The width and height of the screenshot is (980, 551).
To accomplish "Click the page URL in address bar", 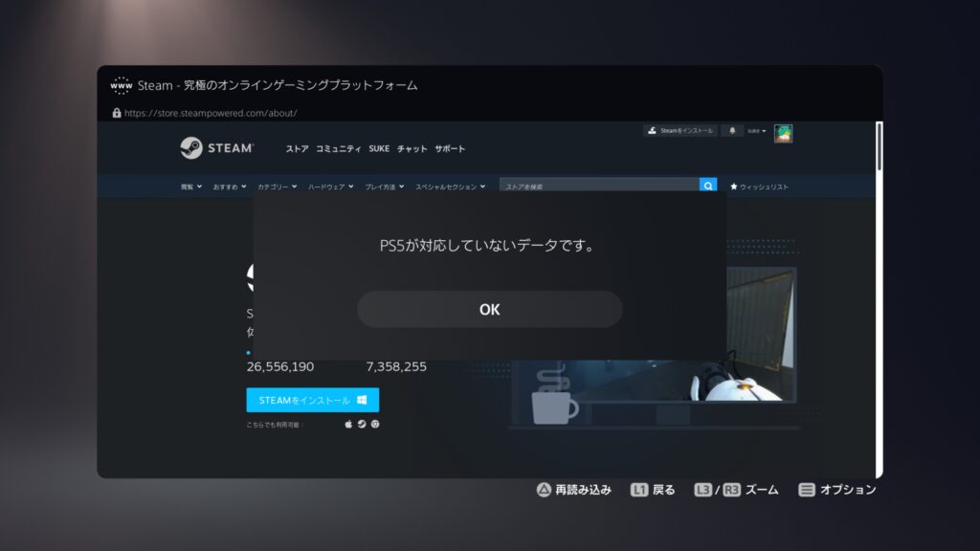I will (x=211, y=113).
